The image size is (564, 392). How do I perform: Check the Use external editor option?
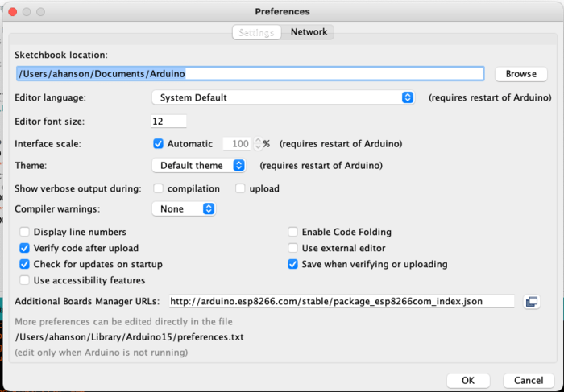point(293,248)
